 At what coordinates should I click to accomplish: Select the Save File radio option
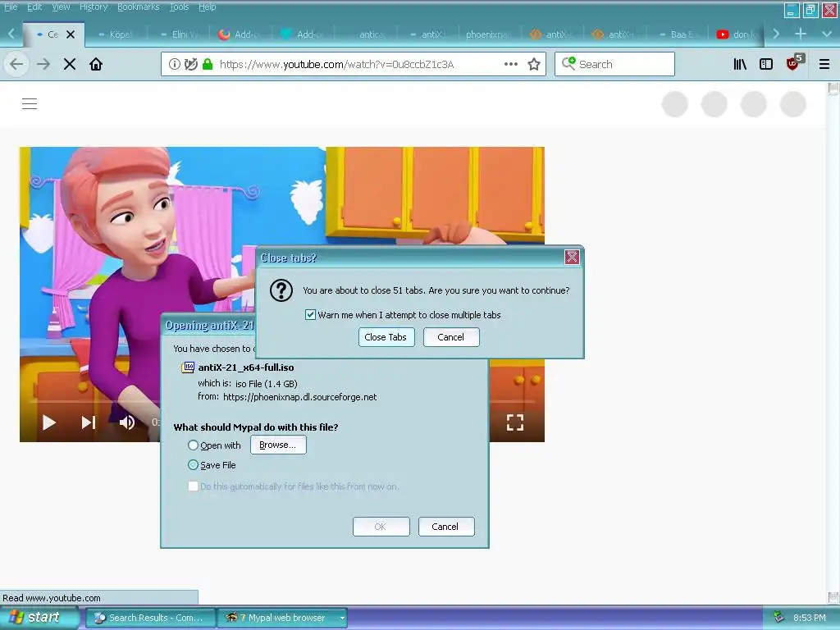(193, 464)
